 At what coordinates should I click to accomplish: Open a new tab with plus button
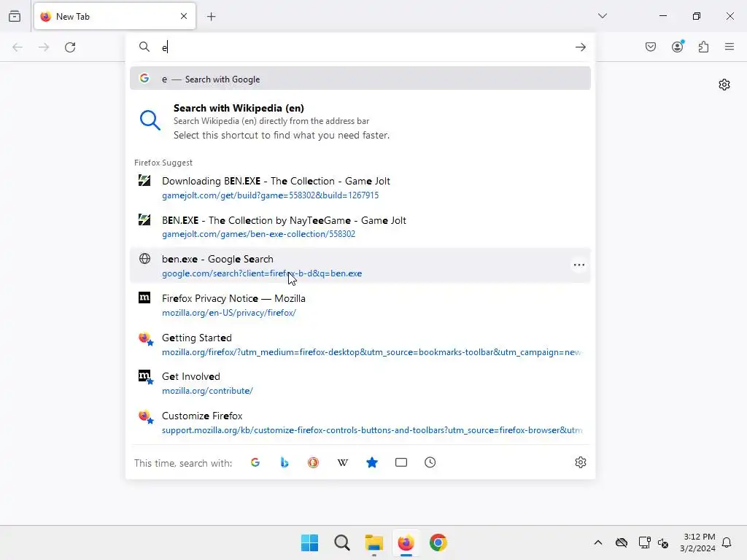(x=211, y=17)
